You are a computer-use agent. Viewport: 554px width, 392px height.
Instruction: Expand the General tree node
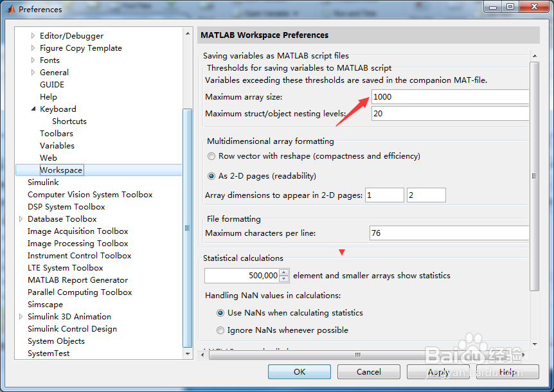[x=33, y=73]
